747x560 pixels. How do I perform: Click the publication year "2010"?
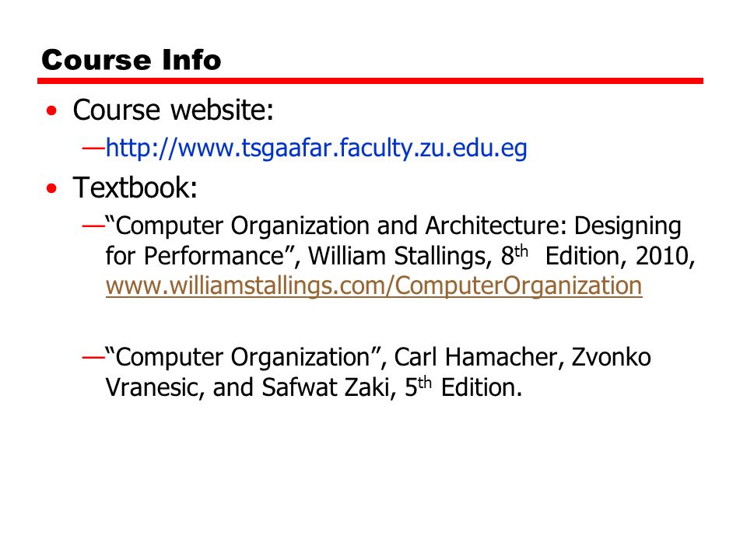[663, 256]
